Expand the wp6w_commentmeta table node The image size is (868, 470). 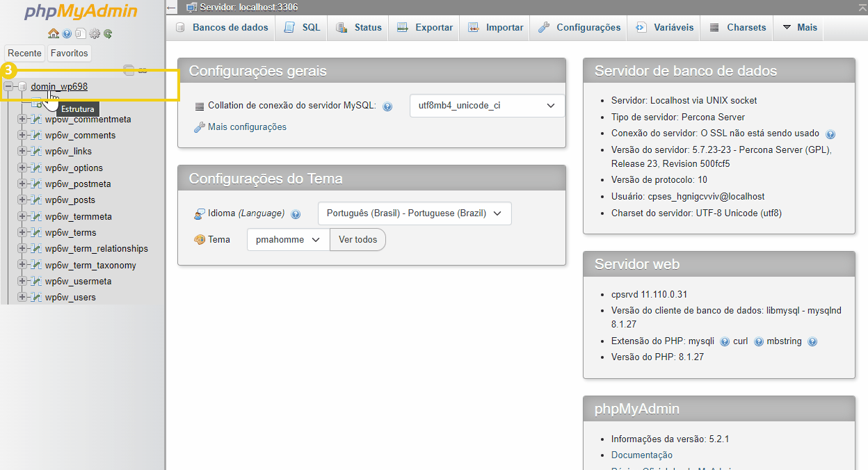tap(22, 119)
